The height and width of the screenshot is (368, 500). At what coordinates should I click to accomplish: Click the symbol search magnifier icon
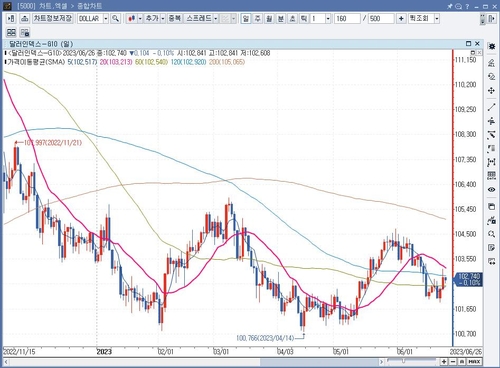pyautogui.click(x=115, y=19)
